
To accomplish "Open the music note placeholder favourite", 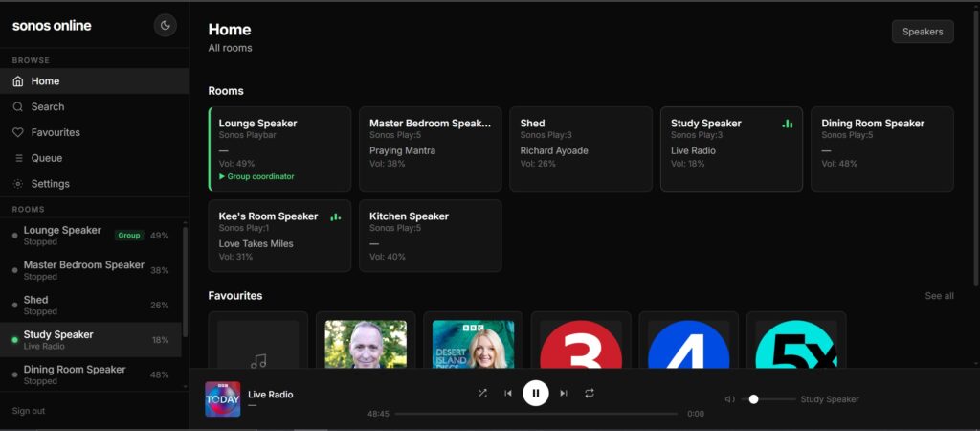I will point(258,340).
